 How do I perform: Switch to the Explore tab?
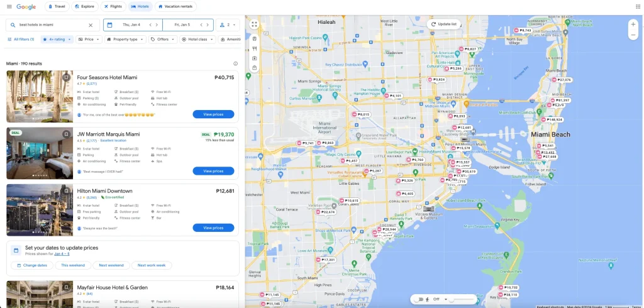pyautogui.click(x=85, y=6)
